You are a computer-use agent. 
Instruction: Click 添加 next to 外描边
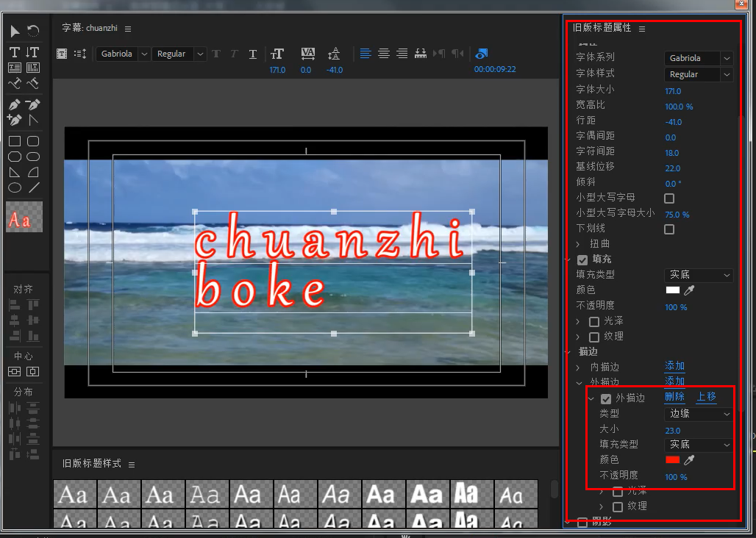pos(674,381)
